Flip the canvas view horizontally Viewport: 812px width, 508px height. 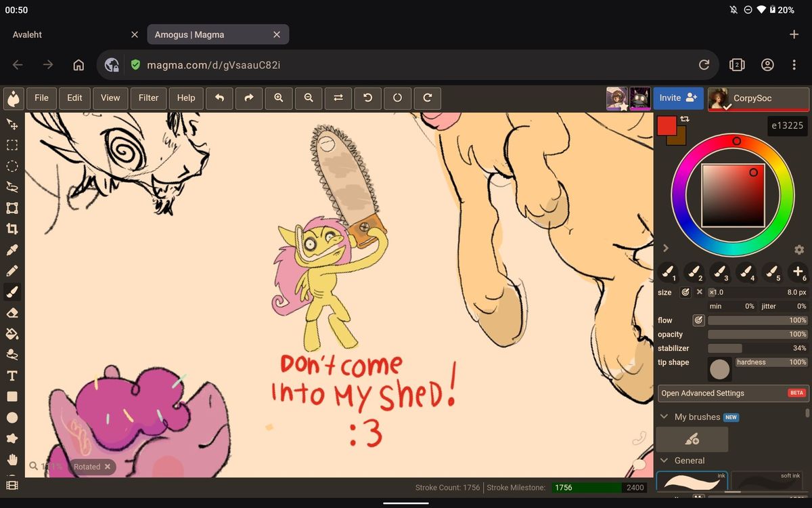(338, 98)
